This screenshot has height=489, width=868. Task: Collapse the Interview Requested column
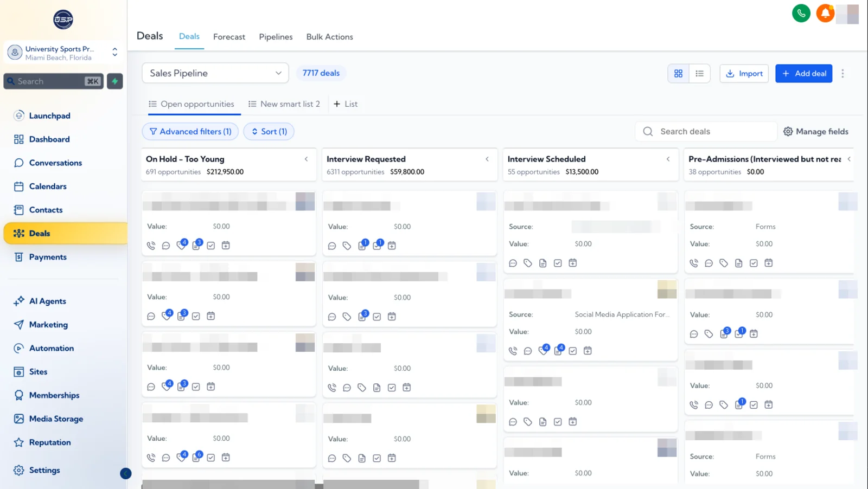[x=487, y=159]
